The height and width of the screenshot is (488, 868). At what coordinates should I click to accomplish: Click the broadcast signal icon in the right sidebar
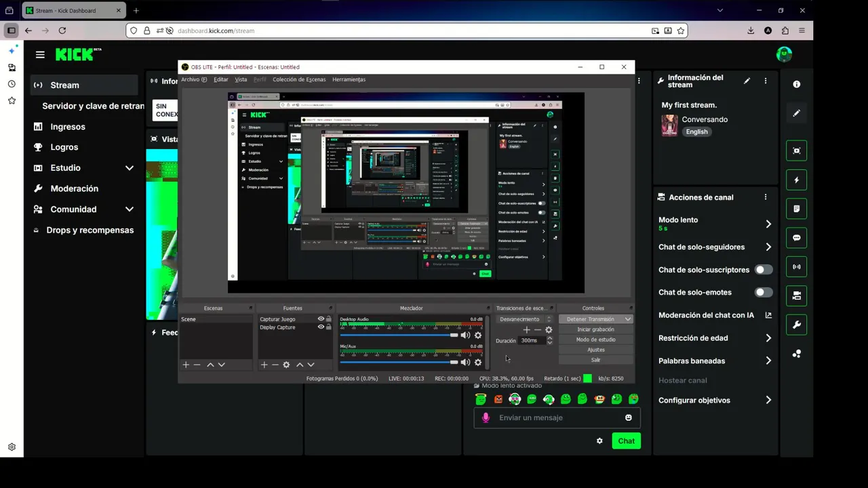coord(797,266)
